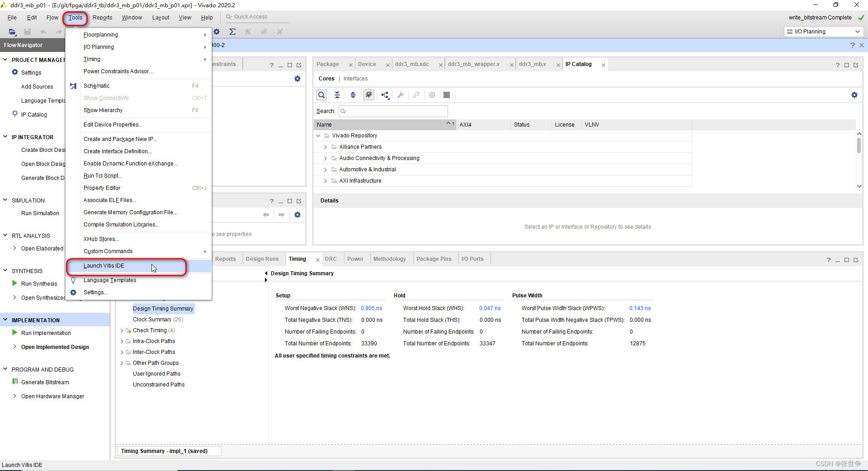Click the Open Project toolbar icon
The height and width of the screenshot is (471, 868).
12,32
